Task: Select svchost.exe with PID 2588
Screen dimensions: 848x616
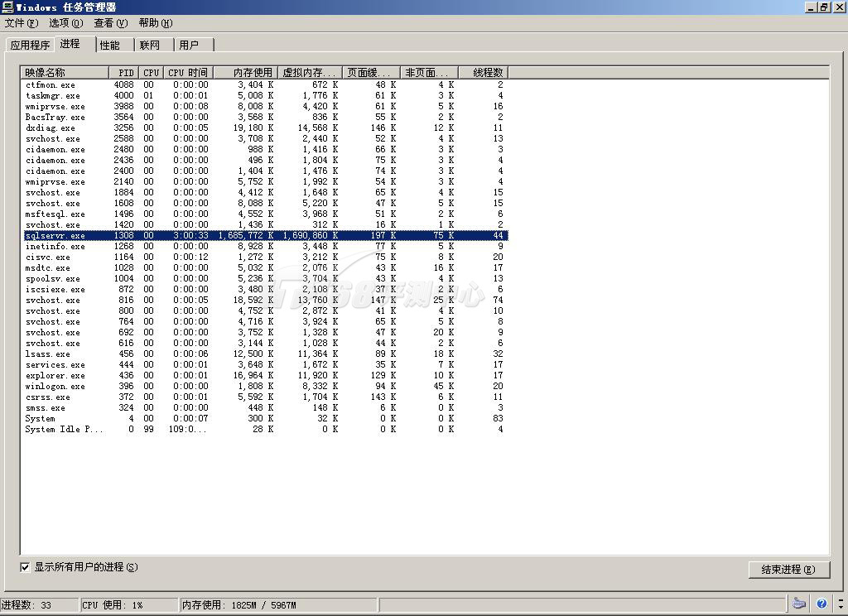Action: pos(265,139)
